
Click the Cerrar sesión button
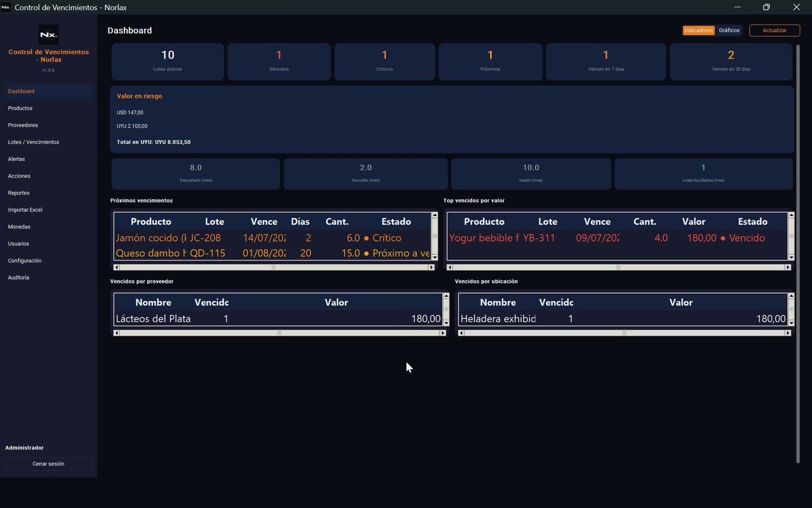click(x=49, y=464)
